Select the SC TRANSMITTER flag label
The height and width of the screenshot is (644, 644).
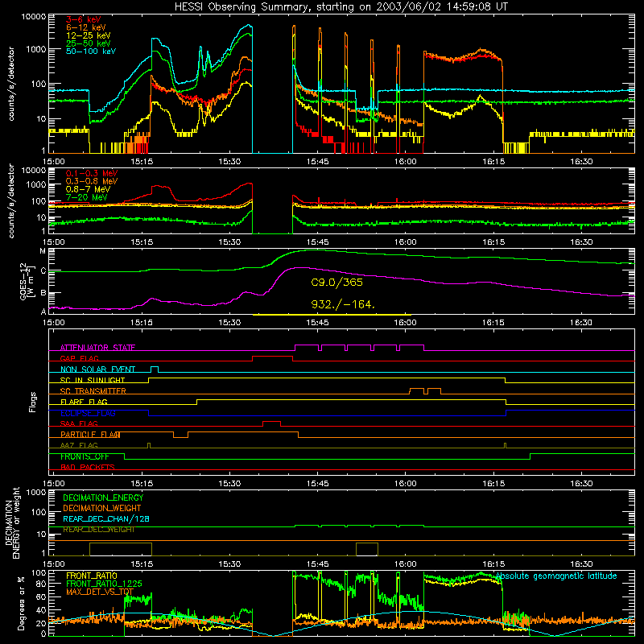coord(93,391)
